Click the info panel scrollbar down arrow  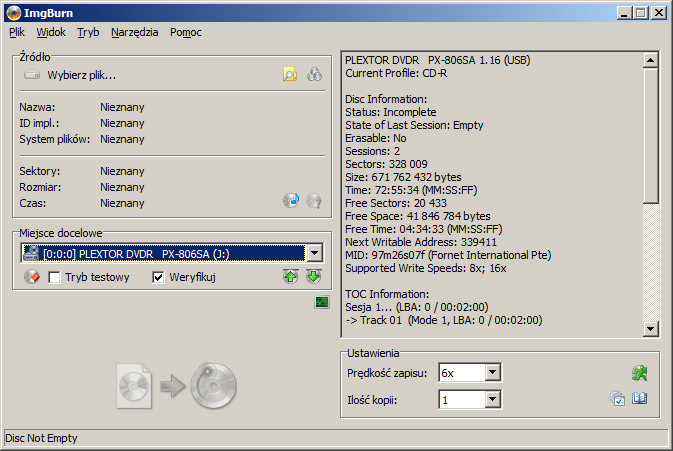[651, 329]
